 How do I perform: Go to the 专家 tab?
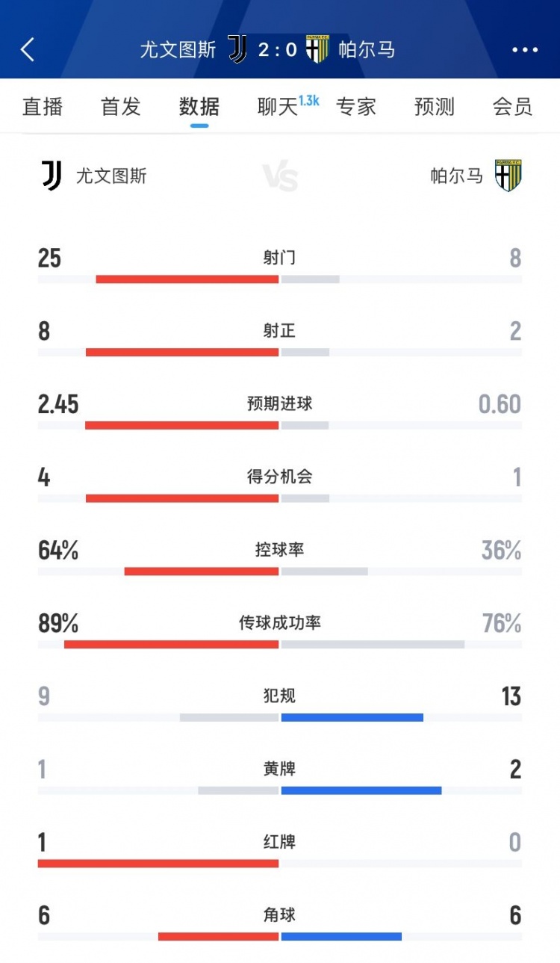point(356,107)
